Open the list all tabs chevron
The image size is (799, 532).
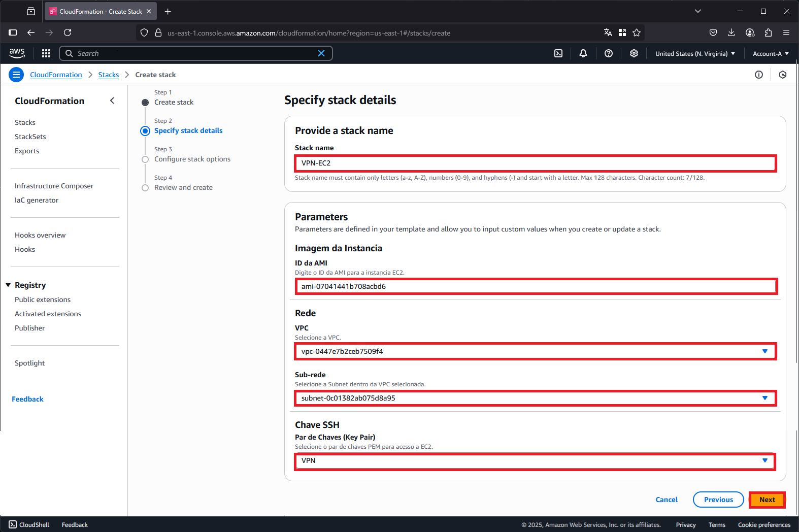(x=698, y=11)
